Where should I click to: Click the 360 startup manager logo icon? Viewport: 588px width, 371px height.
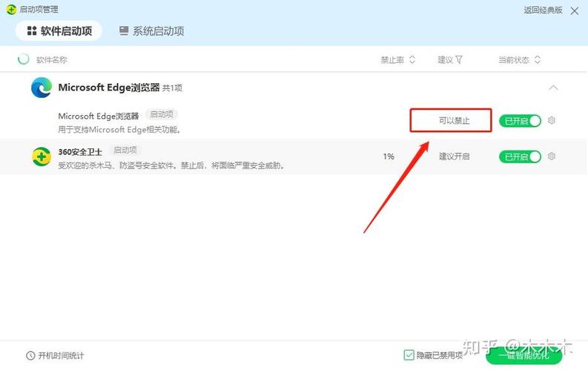(11, 10)
